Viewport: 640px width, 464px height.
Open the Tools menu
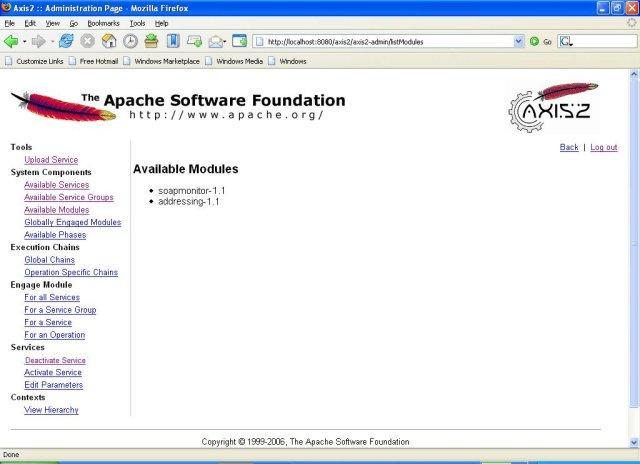coord(137,22)
